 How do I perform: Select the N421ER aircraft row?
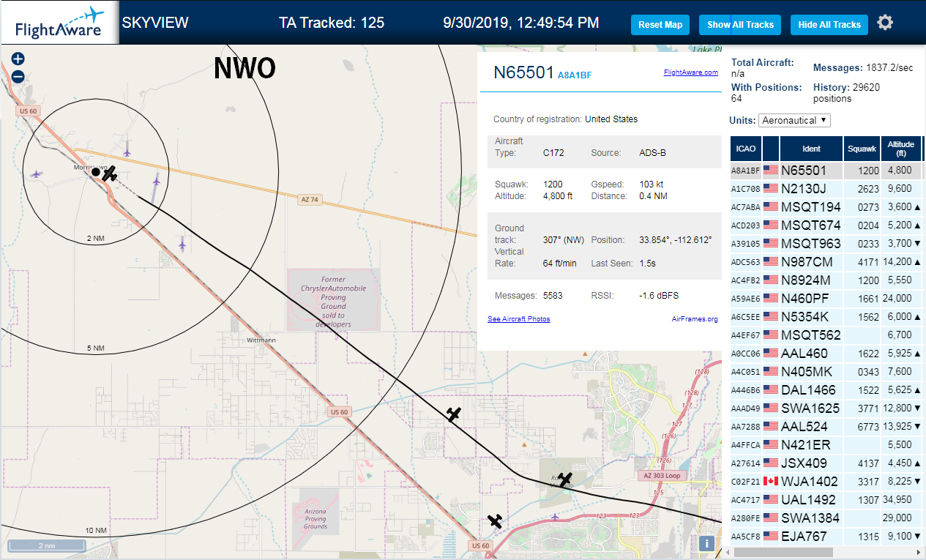(827, 445)
